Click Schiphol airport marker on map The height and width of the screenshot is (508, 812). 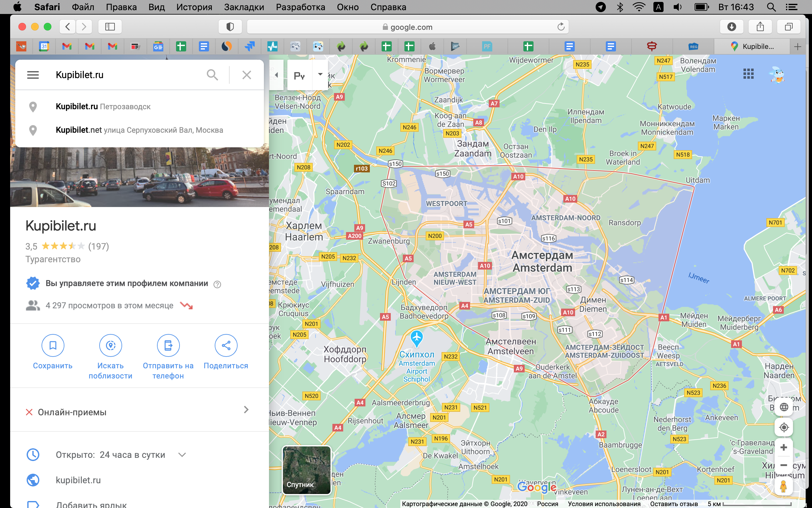coord(416,338)
